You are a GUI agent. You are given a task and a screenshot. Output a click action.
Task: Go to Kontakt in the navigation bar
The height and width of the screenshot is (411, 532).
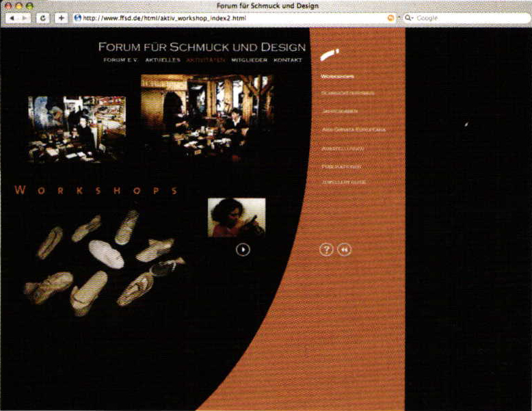point(288,60)
